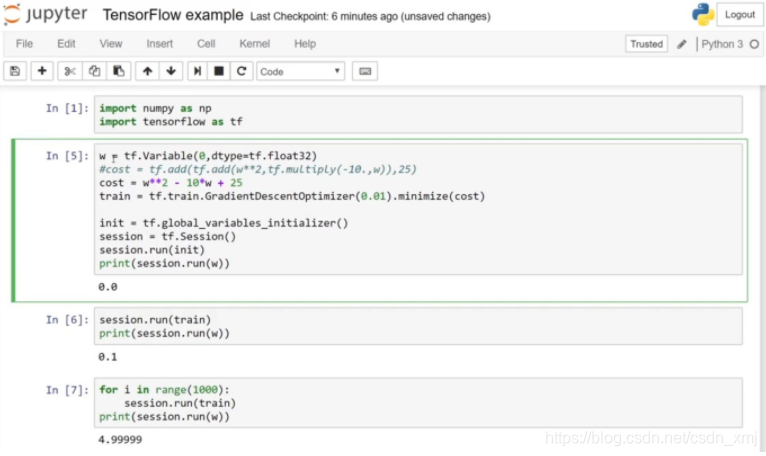This screenshot has width=766, height=456.
Task: Click the tf.Variable definition line
Action: point(208,156)
